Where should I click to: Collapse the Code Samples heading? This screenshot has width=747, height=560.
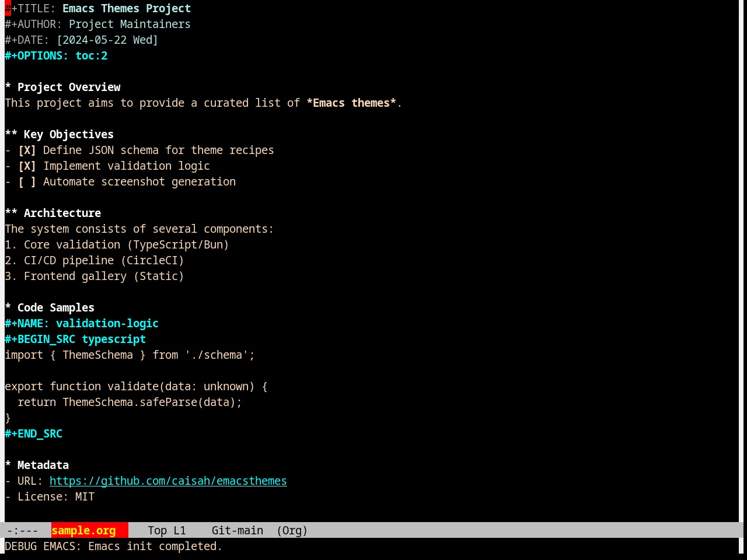pos(50,308)
